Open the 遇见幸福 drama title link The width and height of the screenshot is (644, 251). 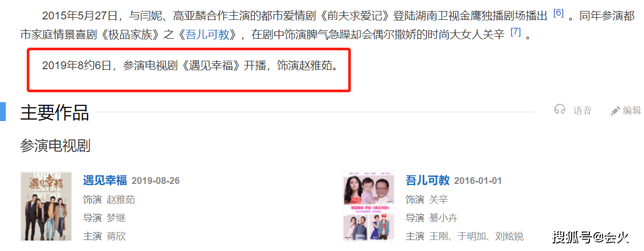[x=105, y=181]
